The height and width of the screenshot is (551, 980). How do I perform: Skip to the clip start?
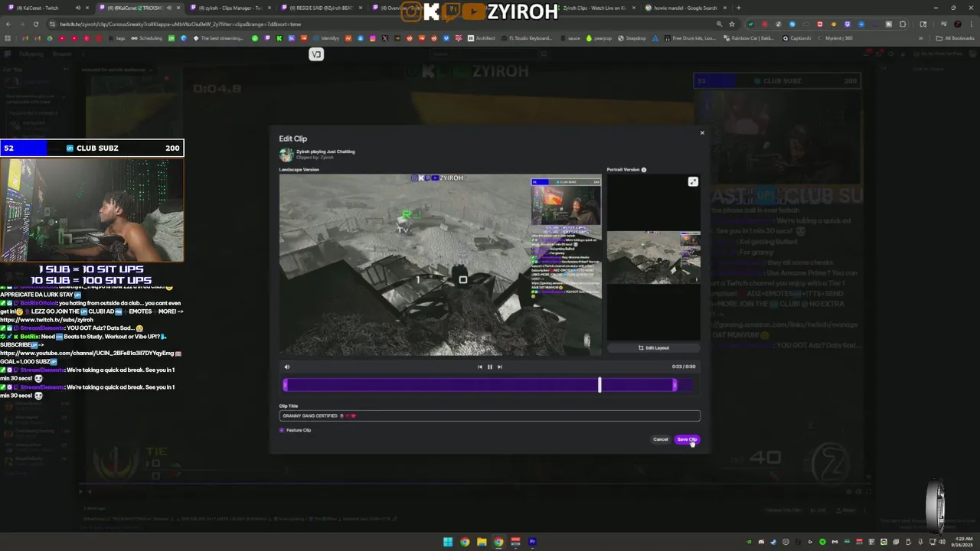point(480,367)
